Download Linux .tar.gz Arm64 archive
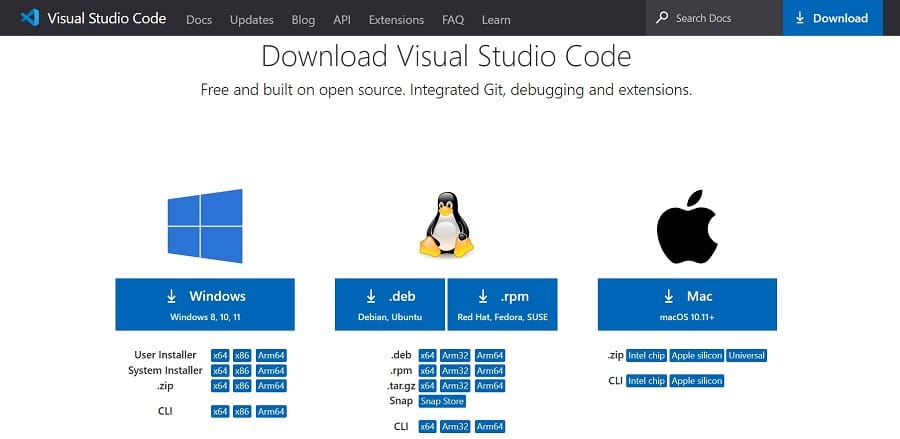Screen dimensions: 900x439 tap(490, 386)
